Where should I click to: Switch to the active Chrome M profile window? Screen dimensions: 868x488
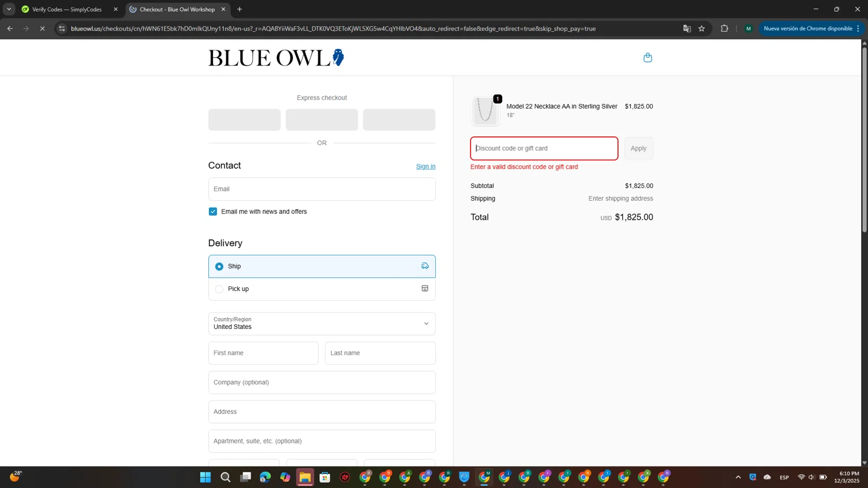pos(484,477)
